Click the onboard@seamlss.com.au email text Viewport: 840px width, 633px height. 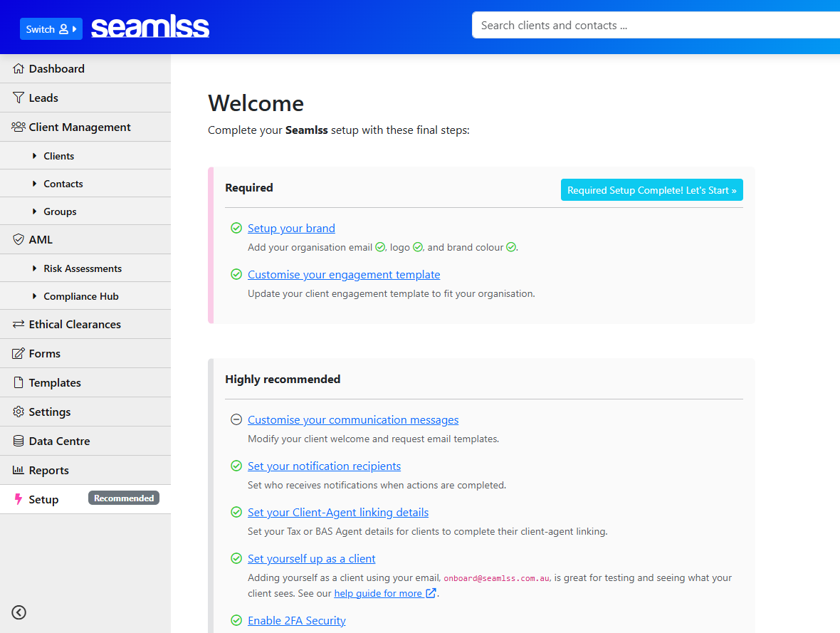pos(497,578)
